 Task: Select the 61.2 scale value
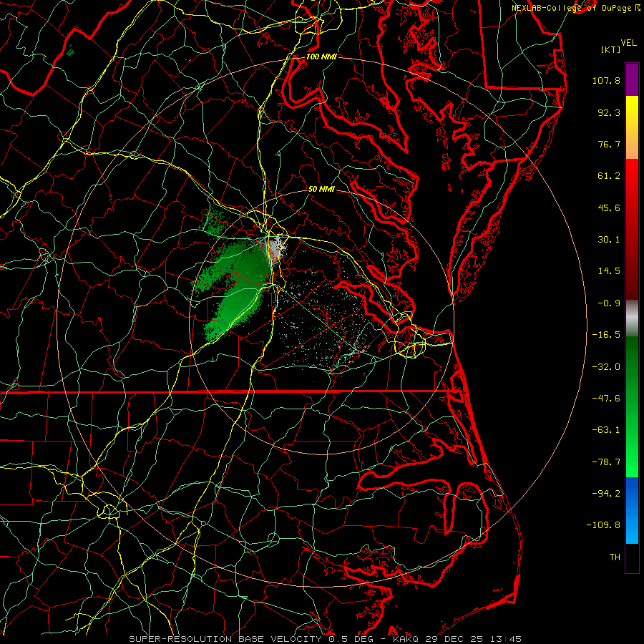609,176
